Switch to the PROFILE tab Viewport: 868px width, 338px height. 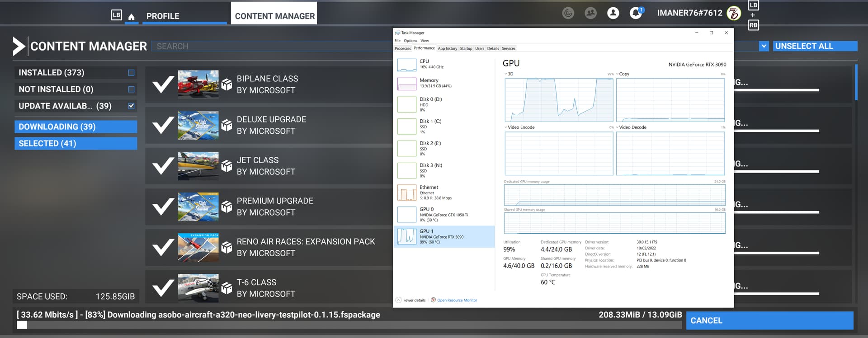point(184,16)
